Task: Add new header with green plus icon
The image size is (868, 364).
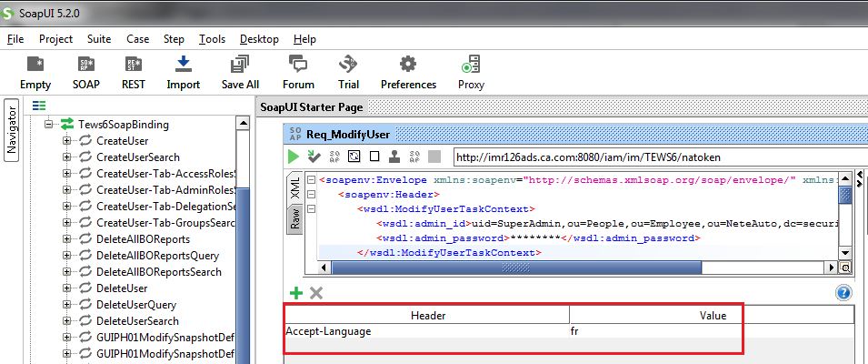Action: pos(295,292)
